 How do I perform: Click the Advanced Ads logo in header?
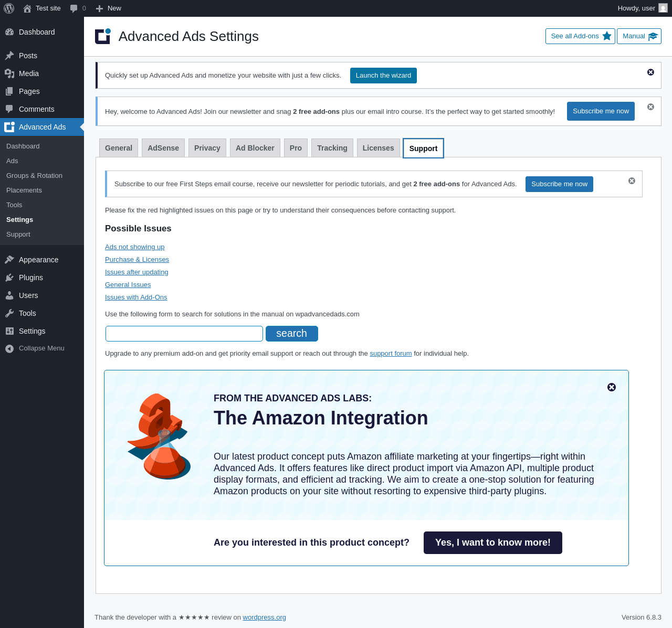103,36
